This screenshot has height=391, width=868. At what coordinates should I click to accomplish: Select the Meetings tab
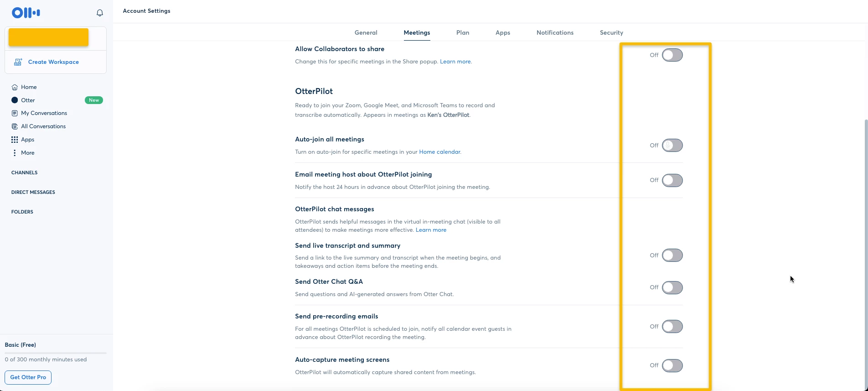pos(417,33)
